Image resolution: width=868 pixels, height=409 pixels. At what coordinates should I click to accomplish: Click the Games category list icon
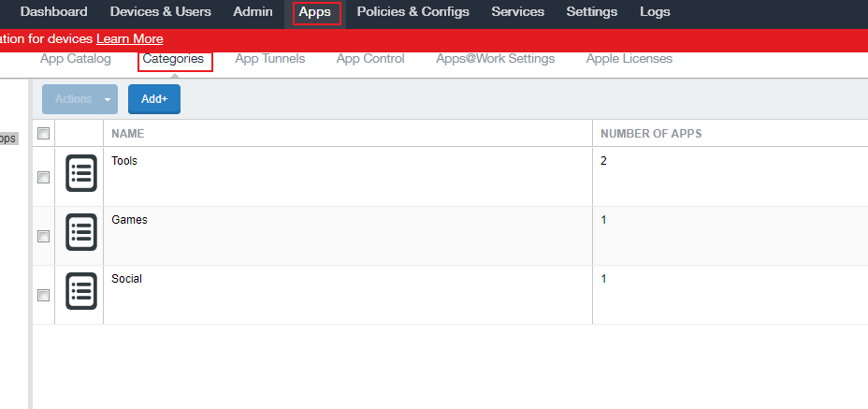click(x=81, y=232)
